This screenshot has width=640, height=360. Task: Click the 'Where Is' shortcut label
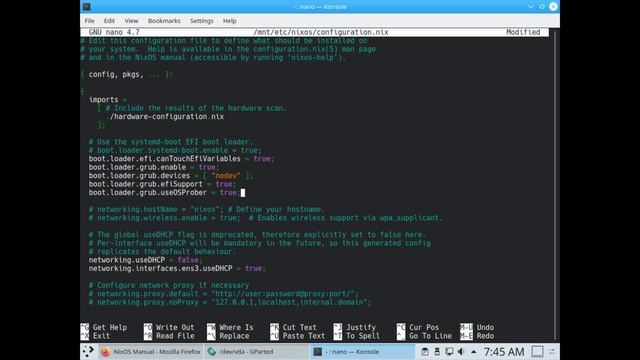click(236, 327)
